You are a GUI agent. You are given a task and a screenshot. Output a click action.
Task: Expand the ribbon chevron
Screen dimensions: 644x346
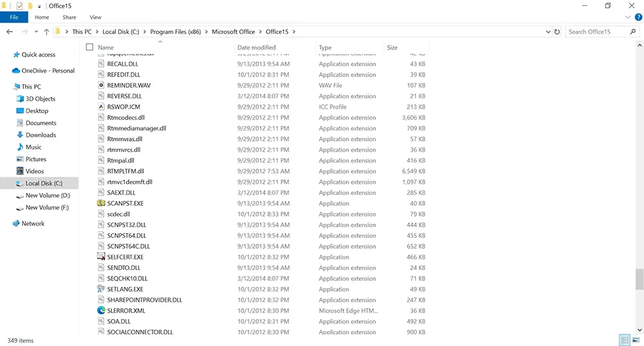[627, 17]
